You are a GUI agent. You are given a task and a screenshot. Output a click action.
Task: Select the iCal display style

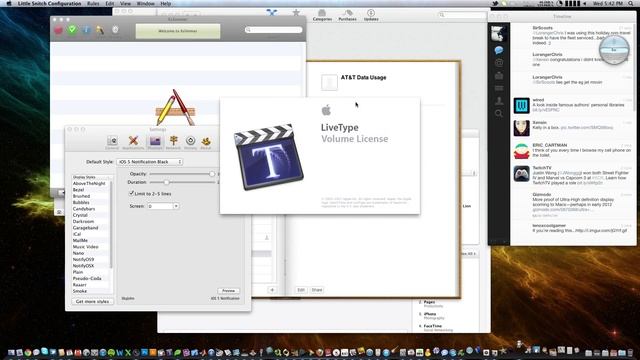(x=77, y=234)
